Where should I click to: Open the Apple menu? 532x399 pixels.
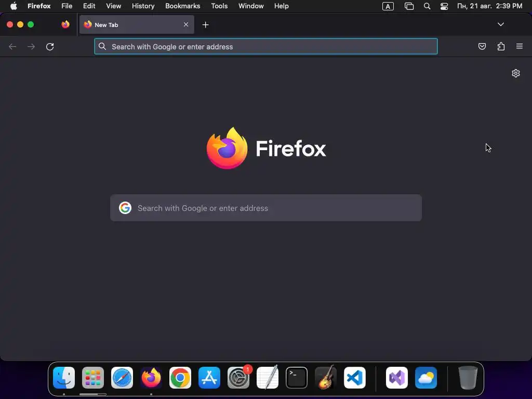(13, 6)
